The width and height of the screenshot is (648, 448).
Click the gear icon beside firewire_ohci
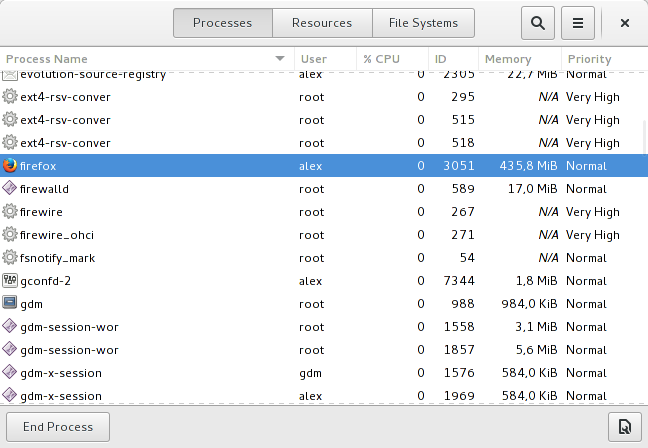coord(10,235)
